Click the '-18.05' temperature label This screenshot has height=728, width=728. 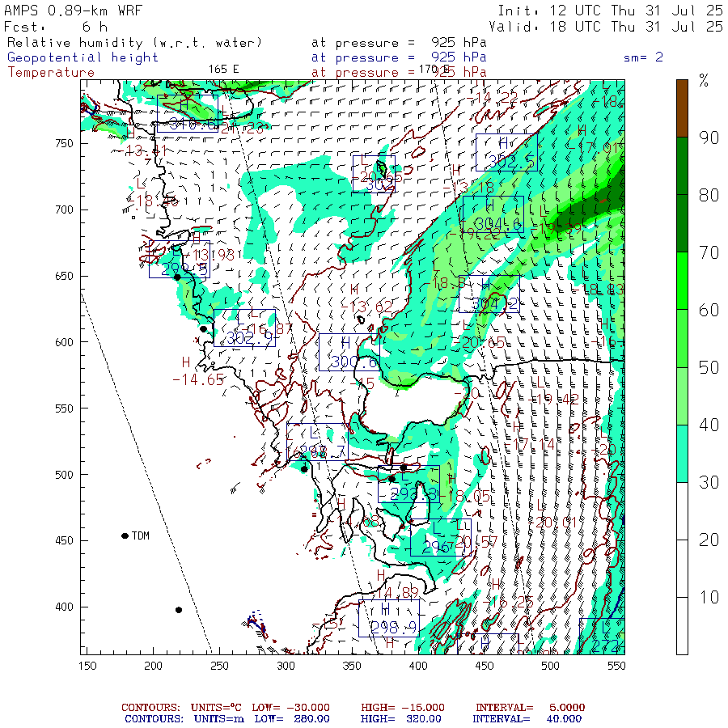coord(466,497)
